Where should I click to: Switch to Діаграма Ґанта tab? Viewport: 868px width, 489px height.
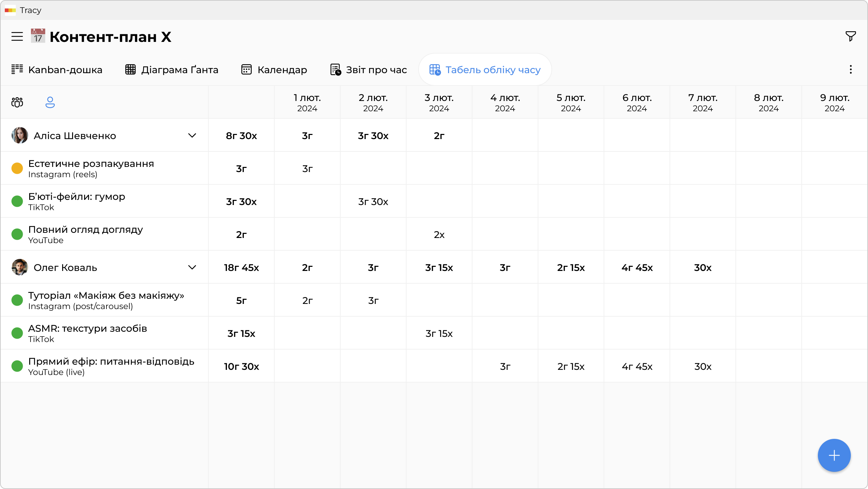[x=172, y=70]
